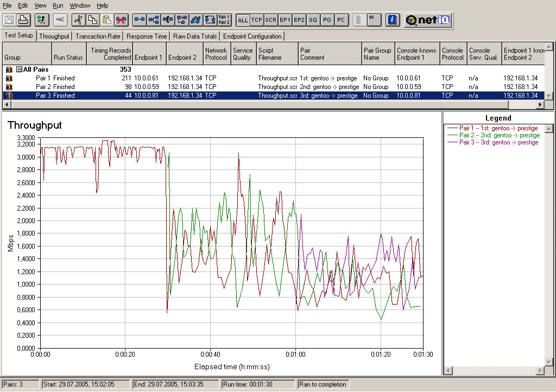556x392 pixels.
Task: Click the Print toolbar icon
Action: click(x=23, y=20)
